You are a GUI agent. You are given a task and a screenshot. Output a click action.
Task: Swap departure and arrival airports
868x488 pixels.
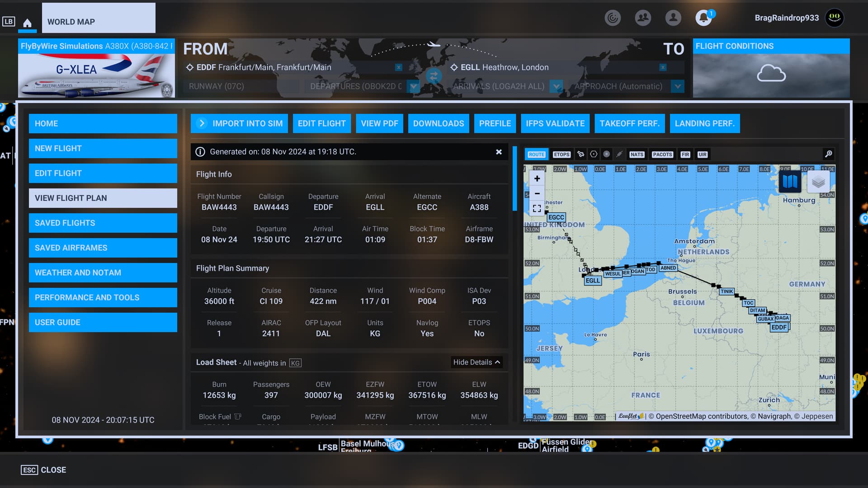tap(434, 76)
